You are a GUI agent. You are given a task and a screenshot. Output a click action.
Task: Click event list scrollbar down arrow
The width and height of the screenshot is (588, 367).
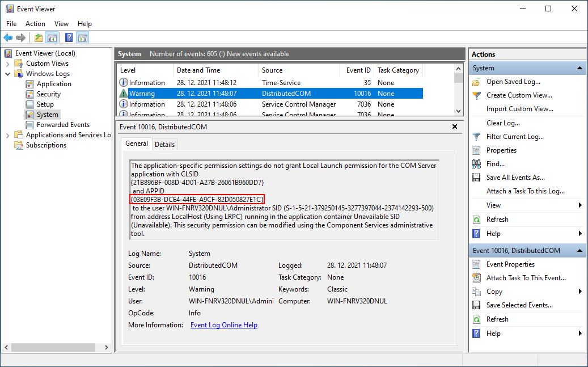pos(458,111)
